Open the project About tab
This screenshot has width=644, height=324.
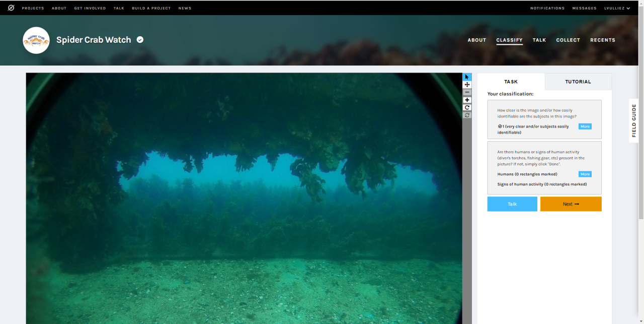click(477, 40)
